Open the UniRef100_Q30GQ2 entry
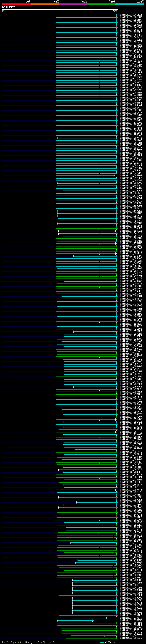This screenshot has width=146, height=644. [131, 580]
